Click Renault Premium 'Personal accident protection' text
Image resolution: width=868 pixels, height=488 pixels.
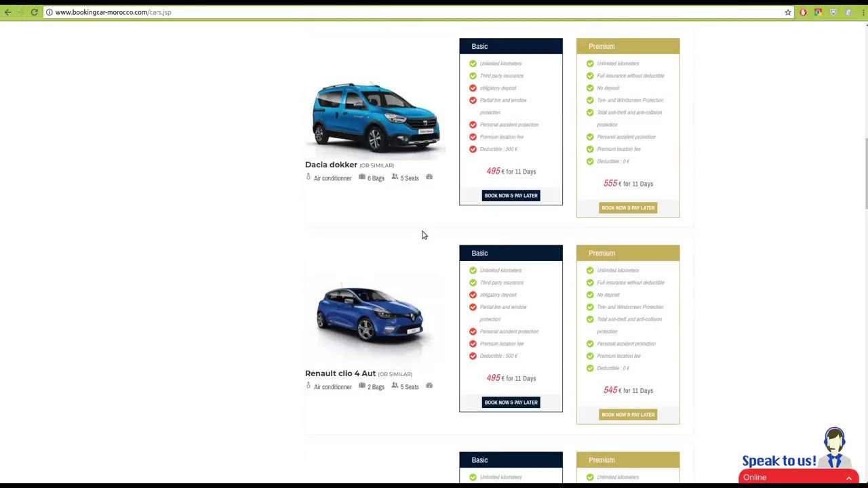click(626, 344)
